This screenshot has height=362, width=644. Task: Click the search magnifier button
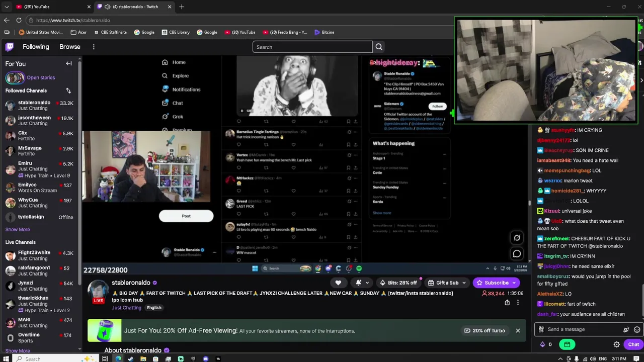pyautogui.click(x=379, y=47)
